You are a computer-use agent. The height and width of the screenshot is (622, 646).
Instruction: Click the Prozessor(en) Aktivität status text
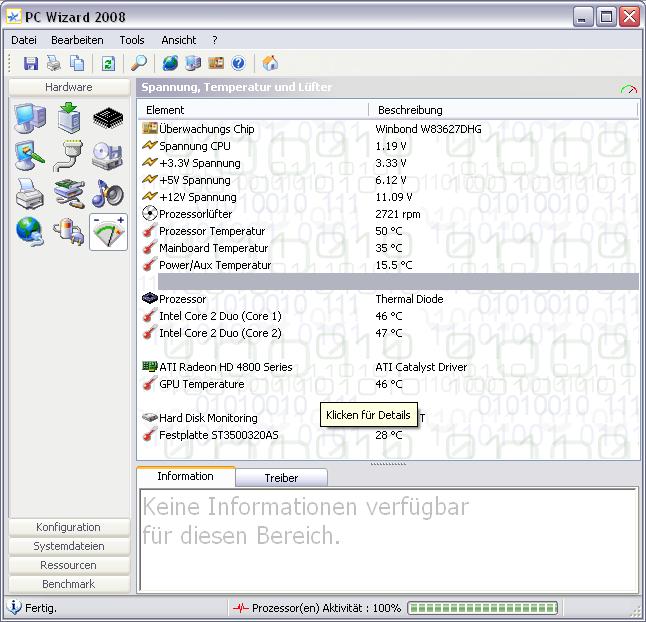pyautogui.click(x=326, y=608)
